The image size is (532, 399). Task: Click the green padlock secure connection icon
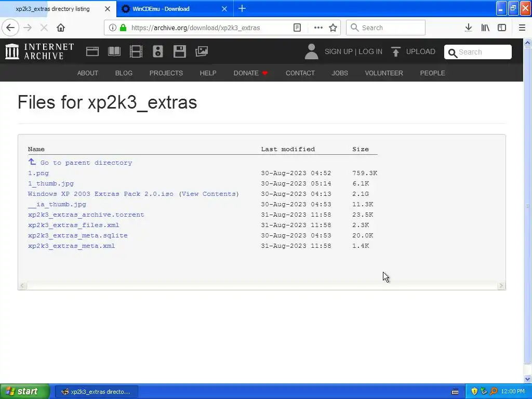coord(123,28)
